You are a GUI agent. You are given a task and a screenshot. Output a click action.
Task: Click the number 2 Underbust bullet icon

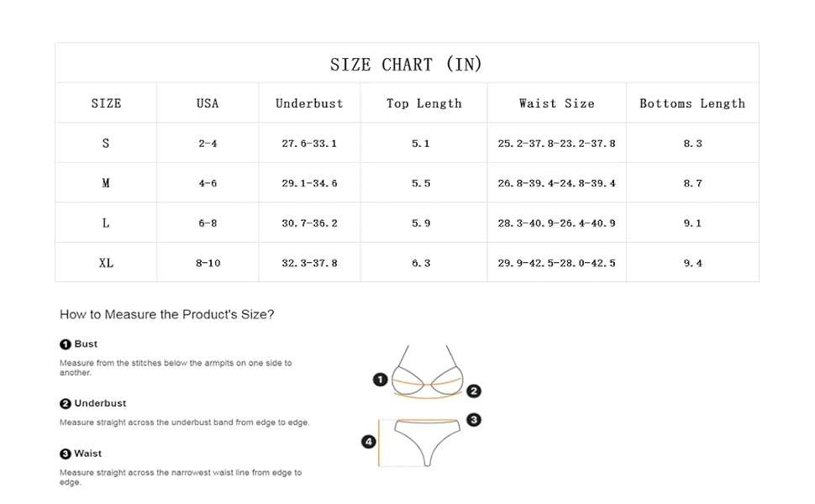[65, 404]
